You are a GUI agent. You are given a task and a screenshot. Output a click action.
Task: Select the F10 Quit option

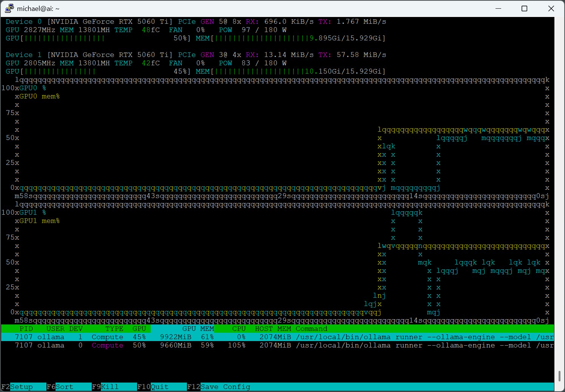click(x=153, y=387)
